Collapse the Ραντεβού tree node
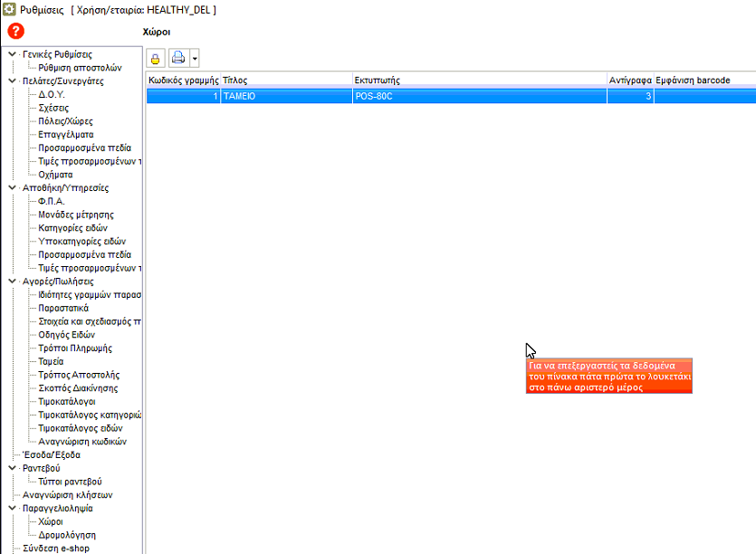 coord(12,468)
